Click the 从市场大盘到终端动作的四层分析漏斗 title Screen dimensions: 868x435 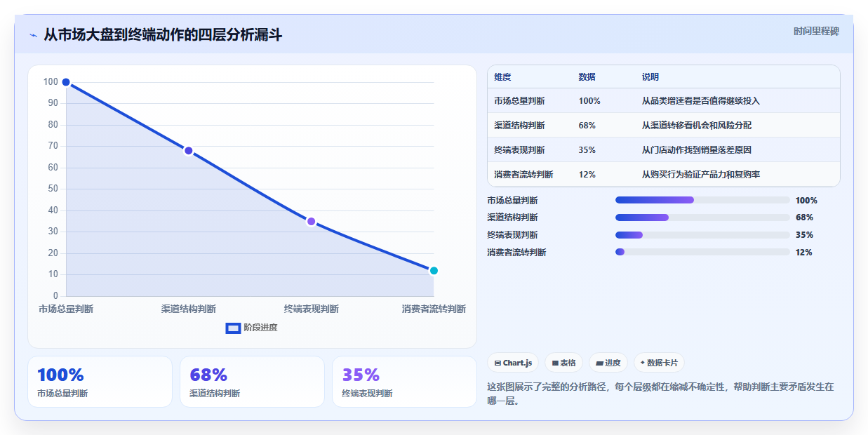click(163, 35)
